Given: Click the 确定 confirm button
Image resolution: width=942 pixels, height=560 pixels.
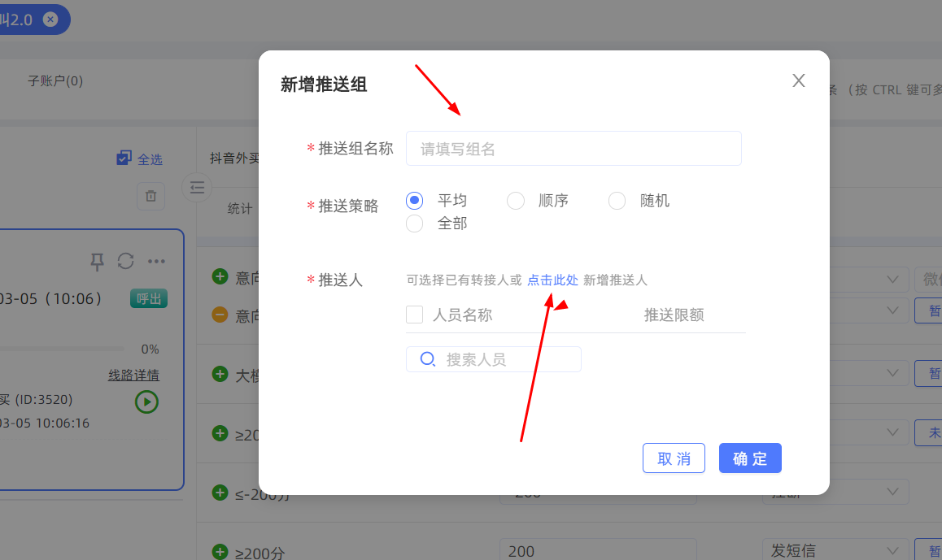Looking at the screenshot, I should (750, 458).
